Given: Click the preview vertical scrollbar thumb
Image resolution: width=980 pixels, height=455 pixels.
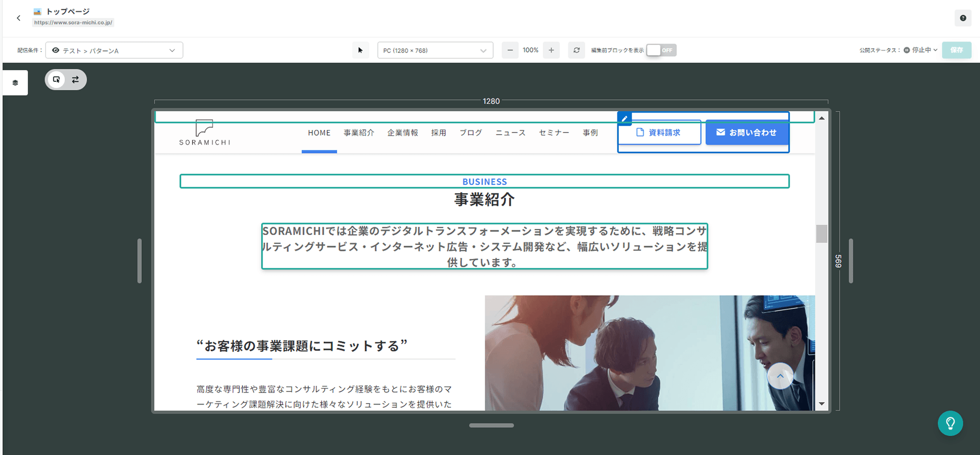Looking at the screenshot, I should (822, 234).
